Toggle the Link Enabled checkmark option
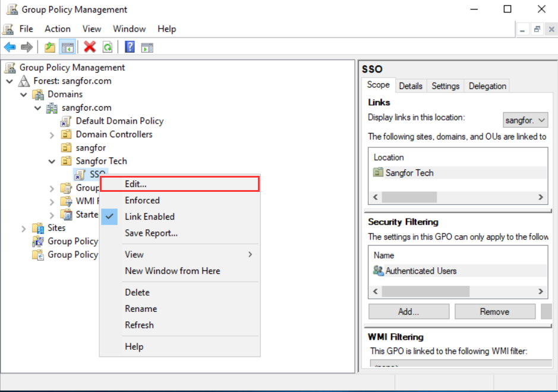558x392 pixels. pyautogui.click(x=149, y=217)
